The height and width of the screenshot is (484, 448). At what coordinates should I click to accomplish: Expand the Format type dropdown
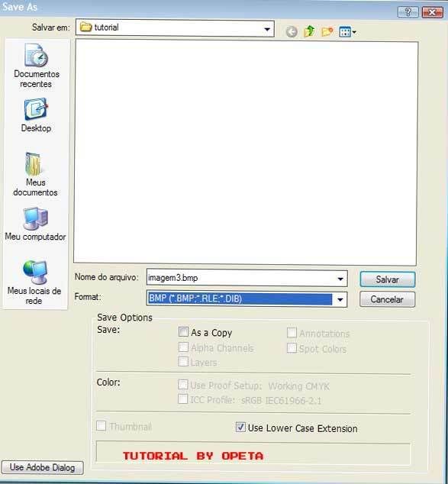click(340, 299)
